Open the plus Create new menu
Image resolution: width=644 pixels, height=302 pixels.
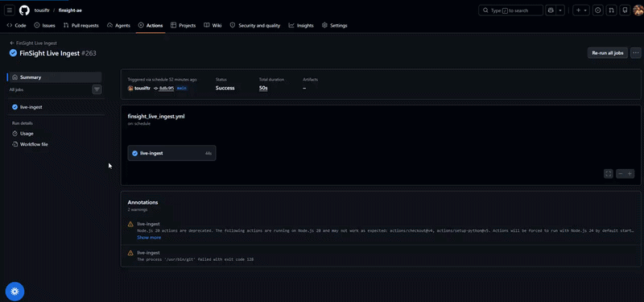click(580, 10)
